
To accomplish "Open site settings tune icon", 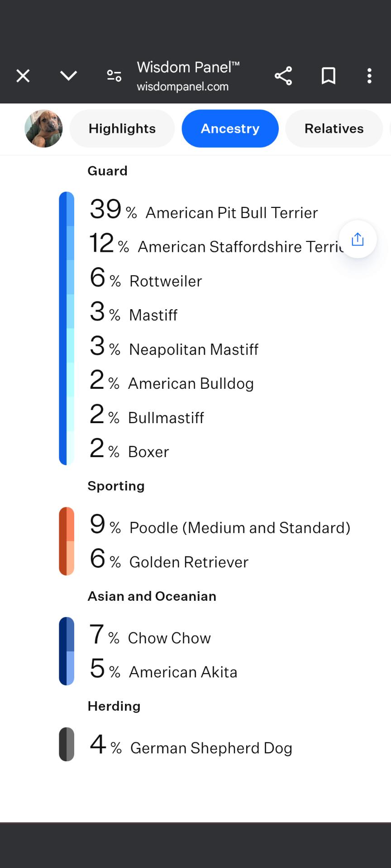I will click(x=114, y=76).
